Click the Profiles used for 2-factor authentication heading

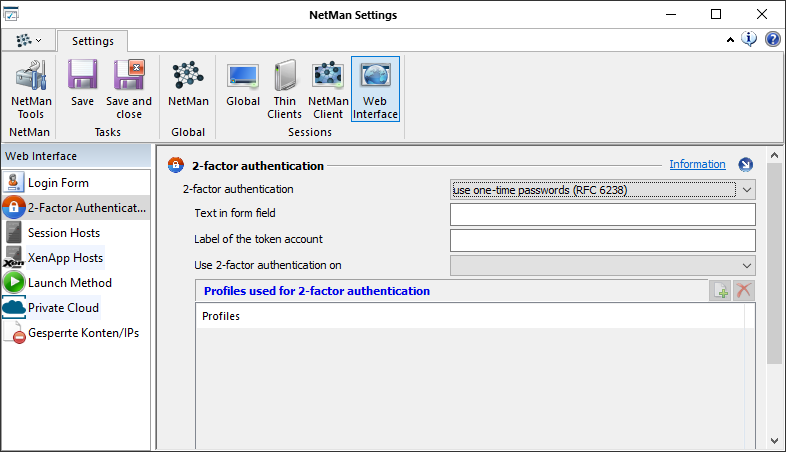pos(317,291)
